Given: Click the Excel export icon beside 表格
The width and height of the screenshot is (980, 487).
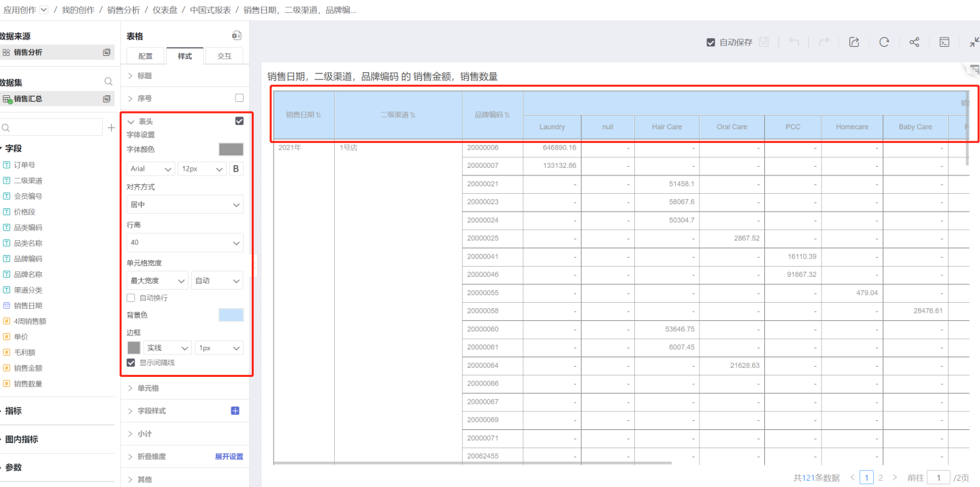Looking at the screenshot, I should (x=236, y=36).
